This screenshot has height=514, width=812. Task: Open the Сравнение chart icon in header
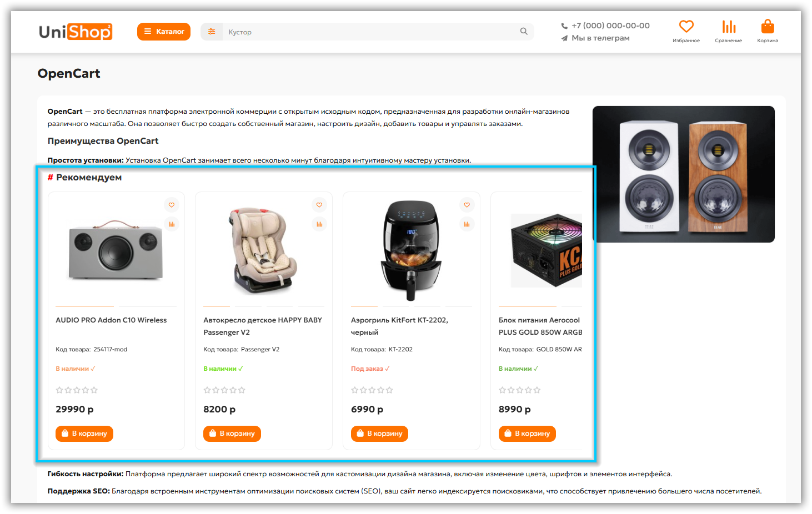(728, 27)
